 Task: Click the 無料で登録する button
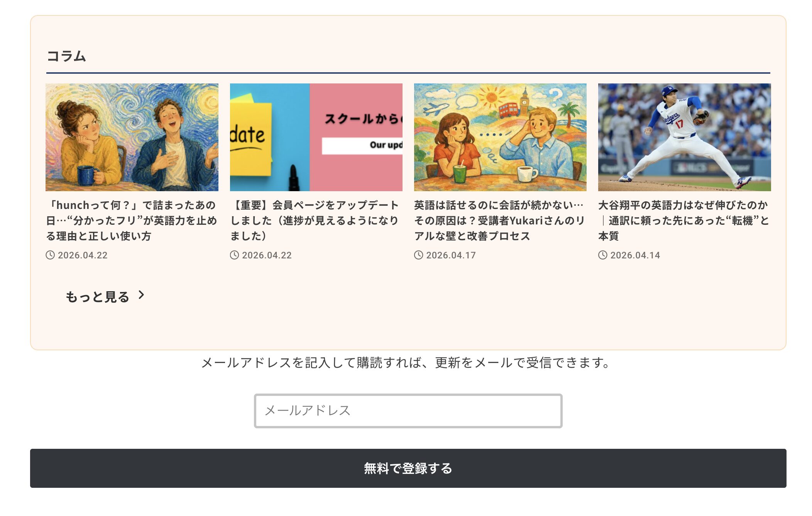point(408,468)
